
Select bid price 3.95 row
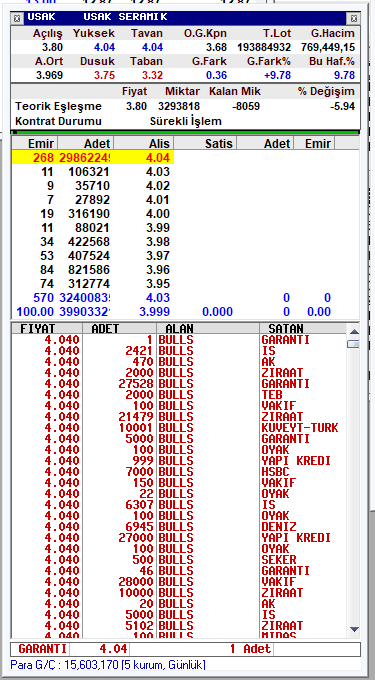pyautogui.click(x=93, y=284)
